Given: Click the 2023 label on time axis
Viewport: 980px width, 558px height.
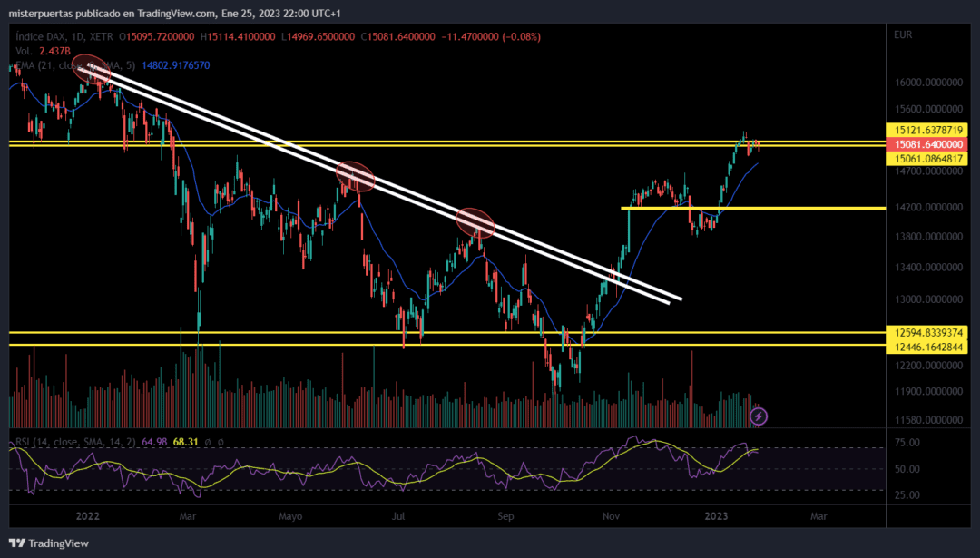Looking at the screenshot, I should click(716, 515).
